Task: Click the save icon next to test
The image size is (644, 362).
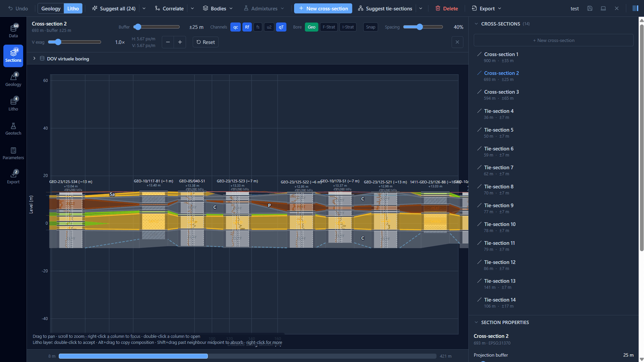Action: (x=590, y=9)
